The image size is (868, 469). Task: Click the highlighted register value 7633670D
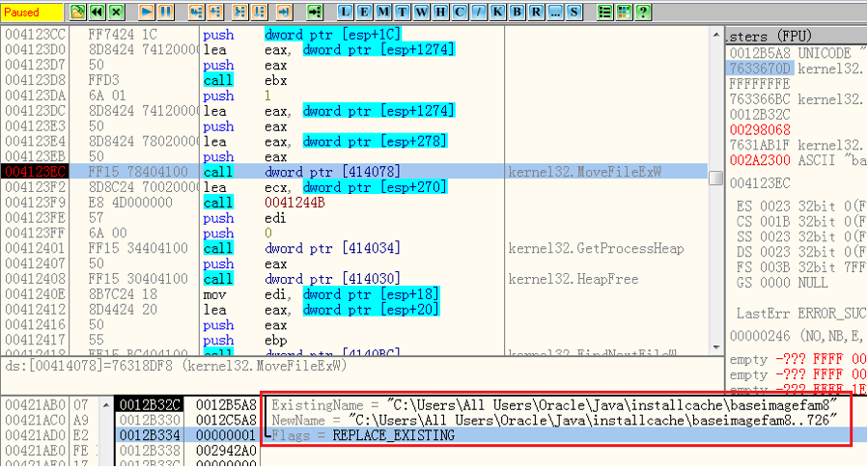pyautogui.click(x=760, y=69)
